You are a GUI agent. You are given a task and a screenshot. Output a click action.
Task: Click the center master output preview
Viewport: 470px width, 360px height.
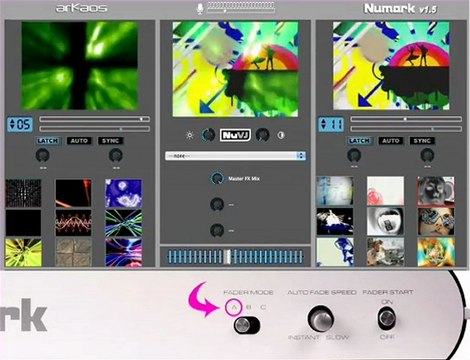235,69
